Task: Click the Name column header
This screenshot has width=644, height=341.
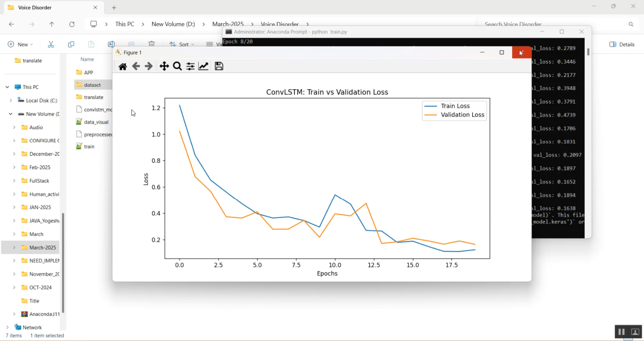Action: tap(87, 59)
